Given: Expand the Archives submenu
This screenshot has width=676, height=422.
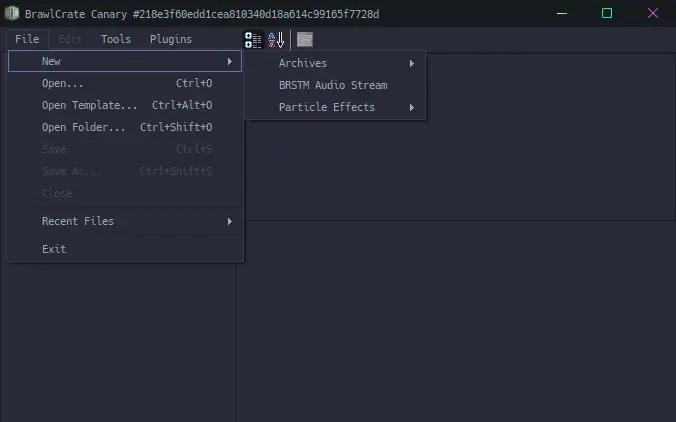Looking at the screenshot, I should [x=335, y=63].
